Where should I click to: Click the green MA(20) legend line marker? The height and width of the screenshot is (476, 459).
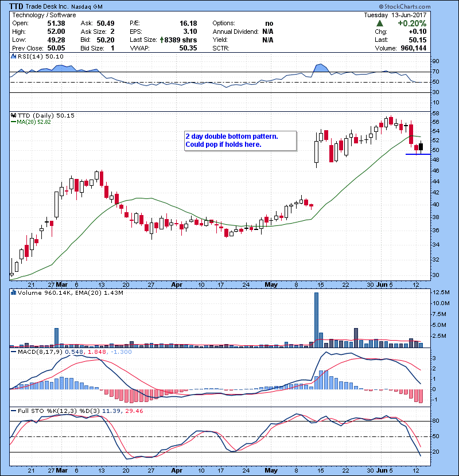click(x=13, y=122)
